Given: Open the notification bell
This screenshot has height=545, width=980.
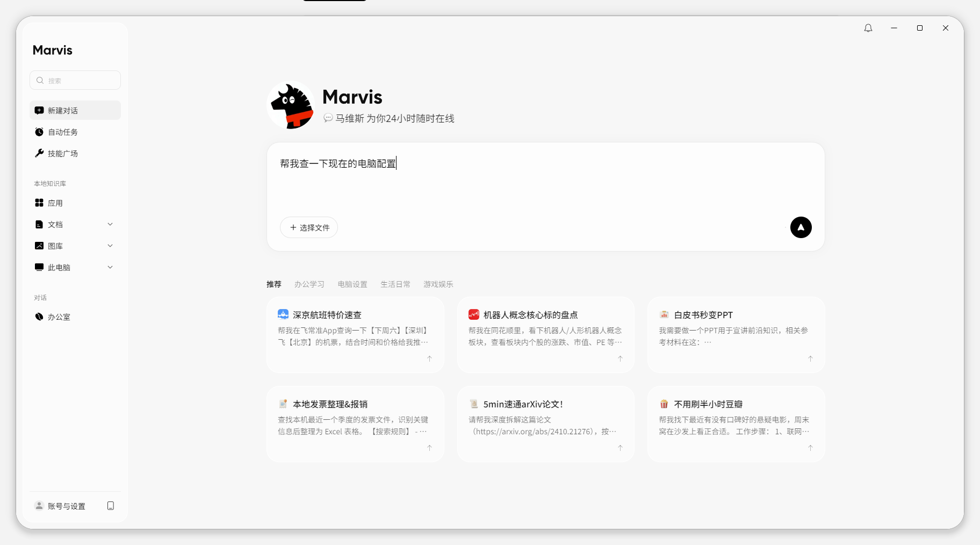Looking at the screenshot, I should point(868,28).
